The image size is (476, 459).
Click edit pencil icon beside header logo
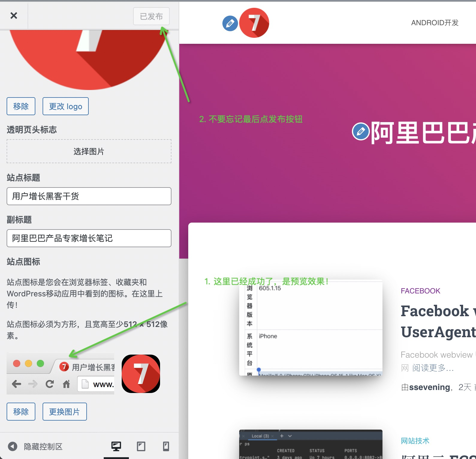[230, 23]
